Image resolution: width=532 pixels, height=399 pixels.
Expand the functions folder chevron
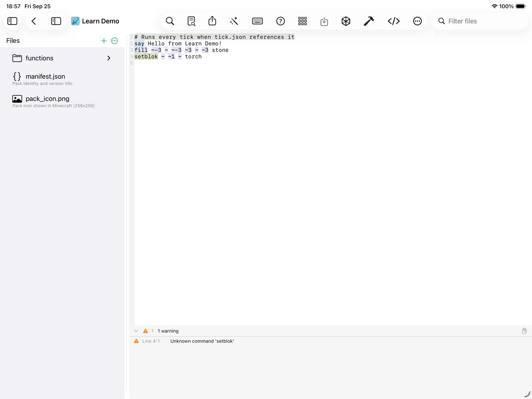click(109, 58)
